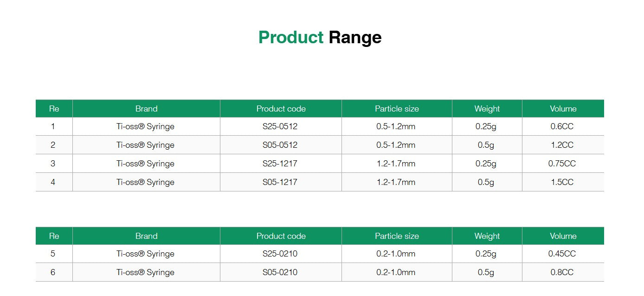Select product code S05-0512
This screenshot has height=296, width=644.
(x=280, y=145)
